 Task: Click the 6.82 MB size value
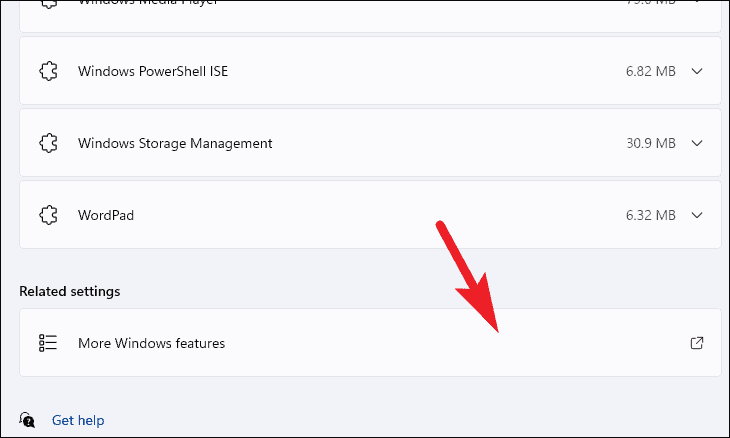tap(650, 71)
